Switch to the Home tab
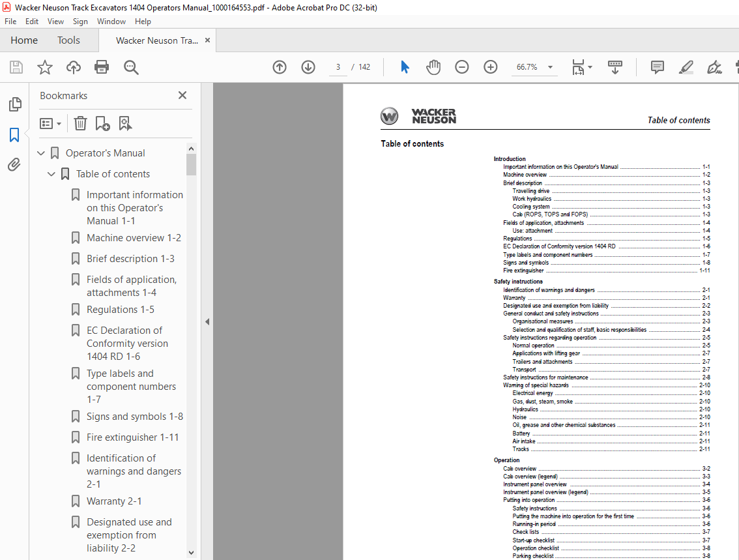Viewport: 739px width, 560px height. coord(24,40)
